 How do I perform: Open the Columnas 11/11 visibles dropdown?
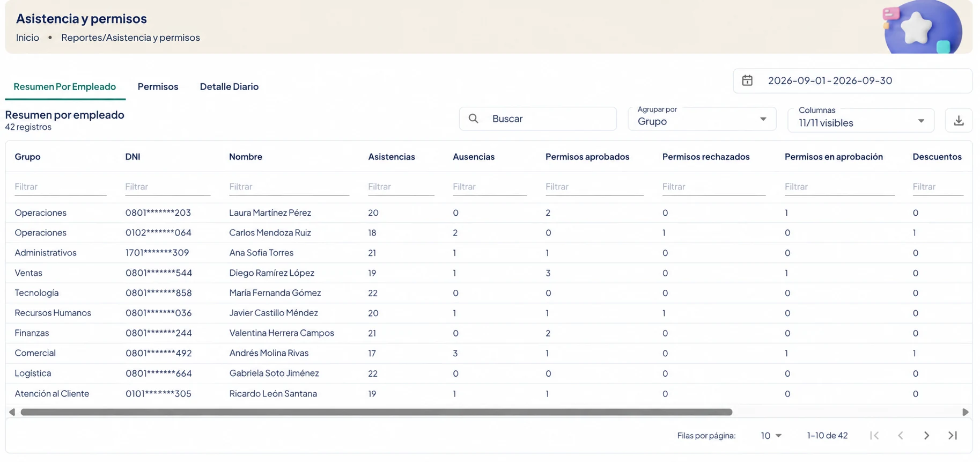click(x=861, y=120)
